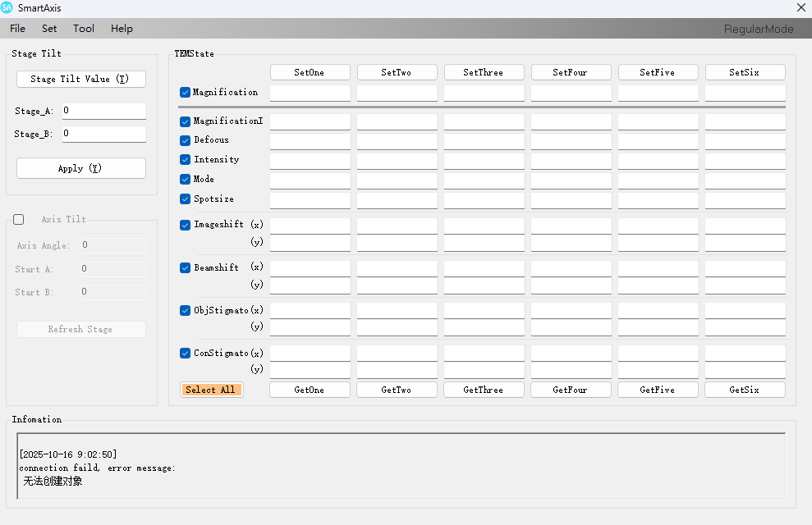
Task: Uncheck the Mode checkbox
Action: pyautogui.click(x=185, y=179)
